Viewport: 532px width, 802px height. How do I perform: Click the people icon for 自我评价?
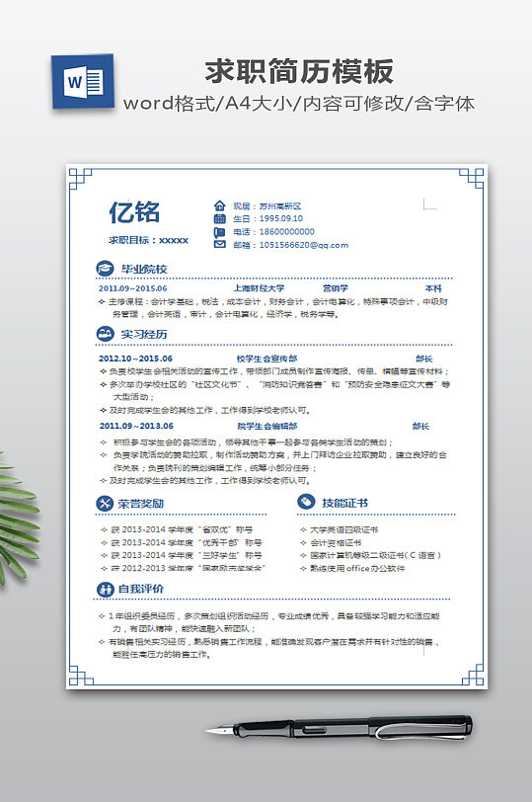[x=105, y=590]
